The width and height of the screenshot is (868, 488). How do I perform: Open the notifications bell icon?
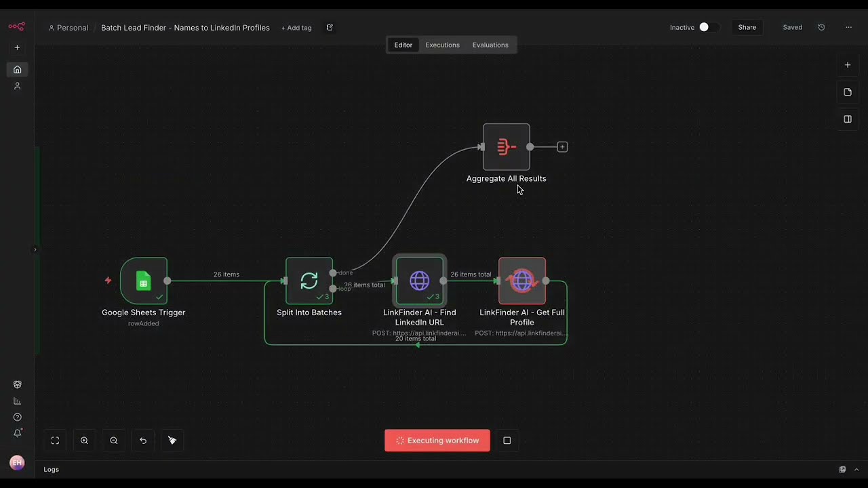17,433
